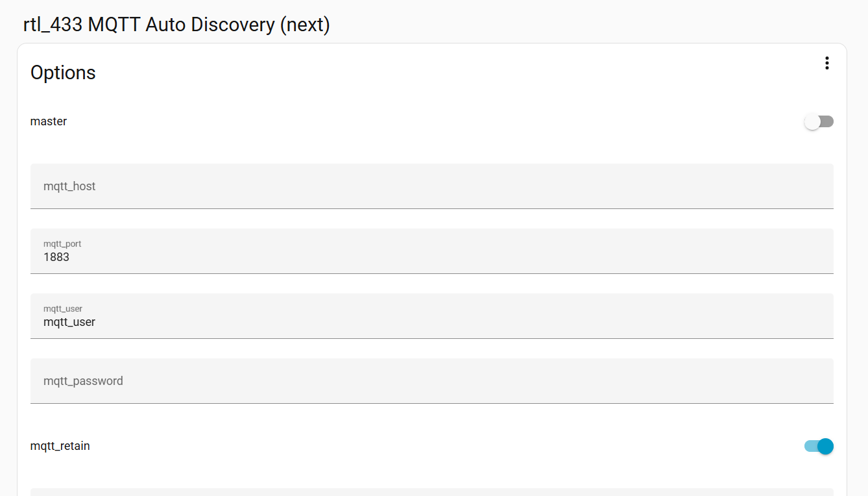Enable the master toggle switch

click(819, 121)
